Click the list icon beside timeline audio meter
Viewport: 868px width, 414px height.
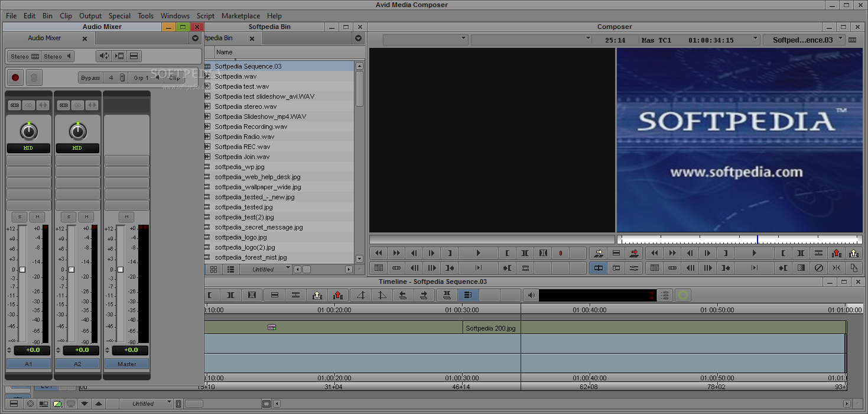click(x=665, y=295)
